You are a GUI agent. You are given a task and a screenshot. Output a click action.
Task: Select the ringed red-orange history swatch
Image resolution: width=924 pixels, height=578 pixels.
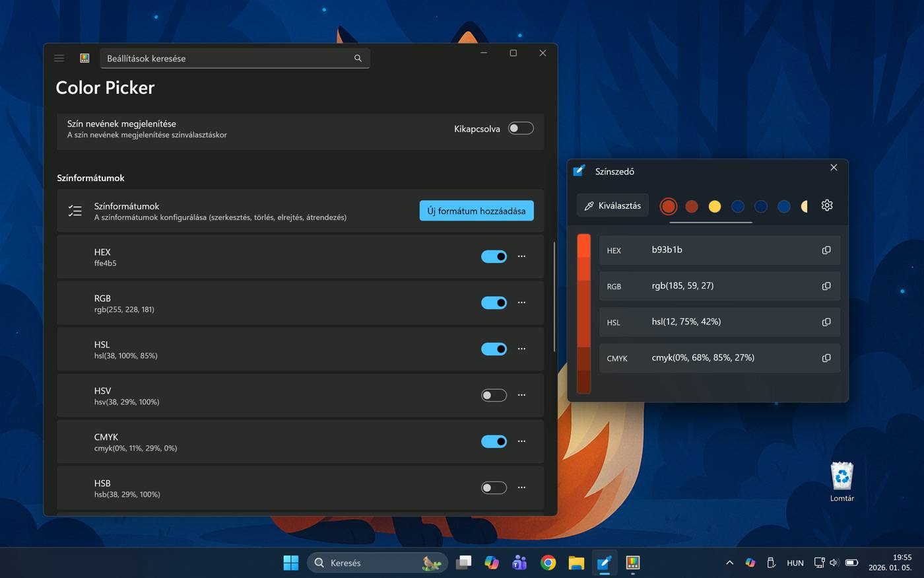coord(669,206)
